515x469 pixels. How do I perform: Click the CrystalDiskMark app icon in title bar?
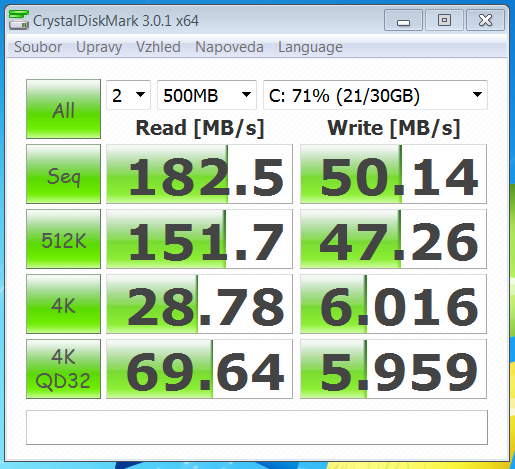click(19, 20)
